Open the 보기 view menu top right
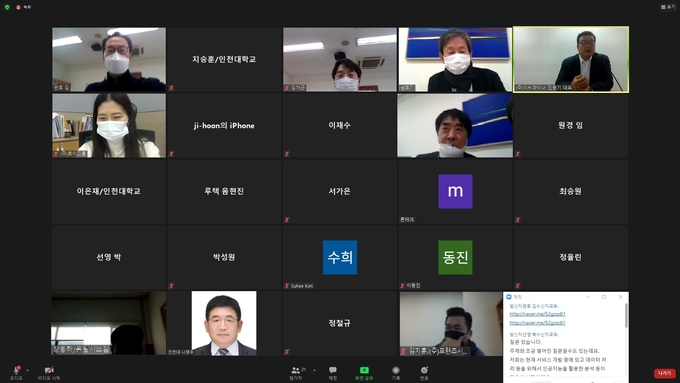This screenshot has width=680, height=383. point(668,7)
